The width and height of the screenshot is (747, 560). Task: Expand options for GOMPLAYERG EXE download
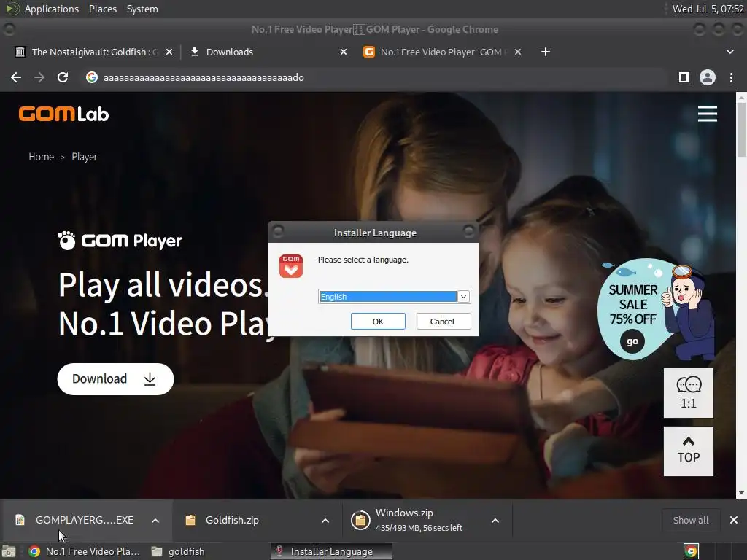(155, 521)
